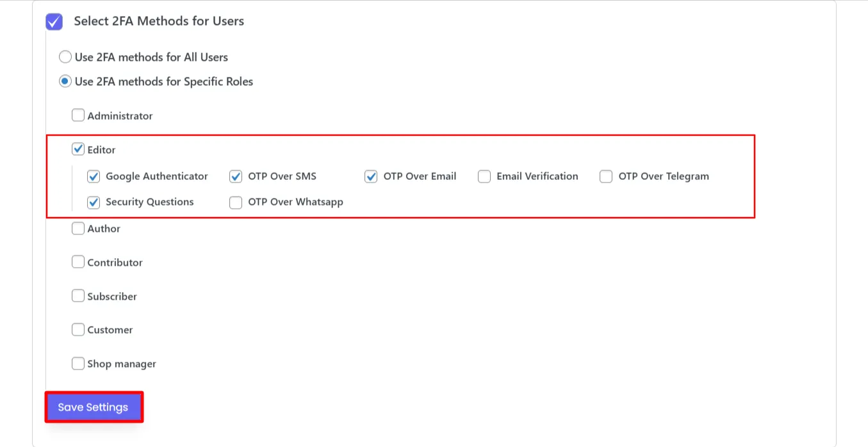Screen dimensions: 868x447
Task: Uncheck the Select 2FA Methods for Users checkbox
Action: click(54, 22)
